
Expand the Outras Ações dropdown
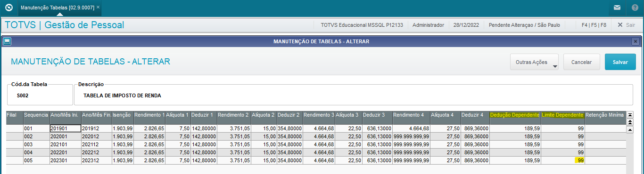pos(534,62)
